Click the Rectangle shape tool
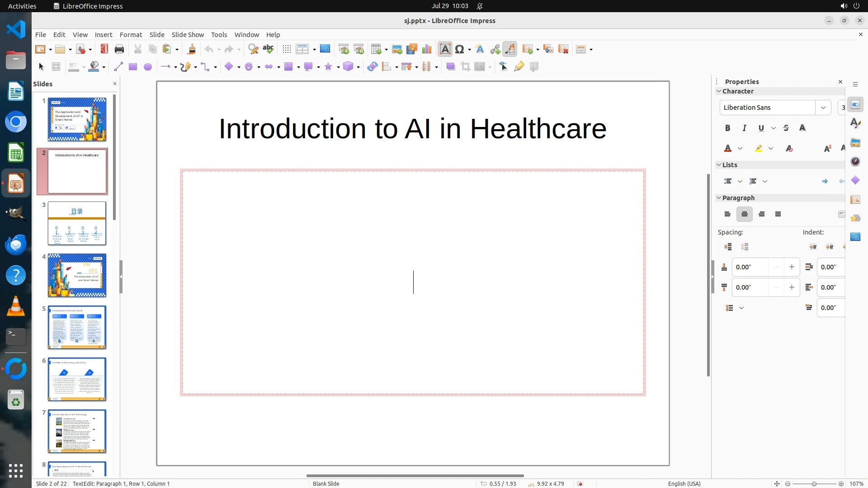 132,67
